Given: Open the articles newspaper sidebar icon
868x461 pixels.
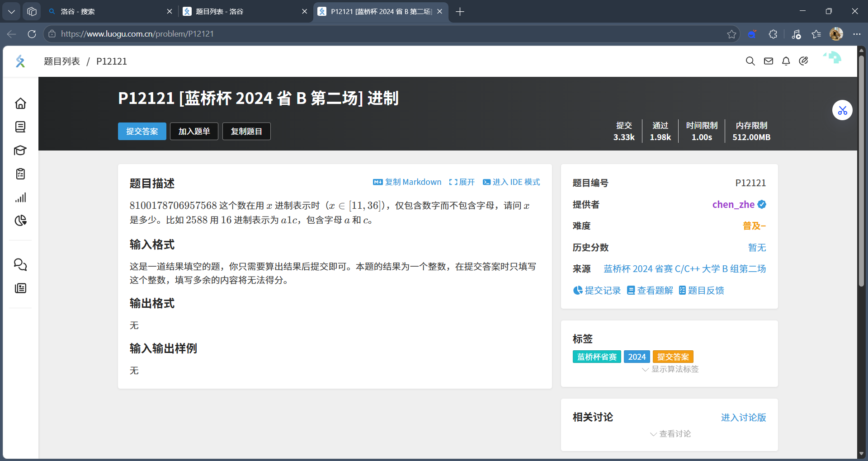Looking at the screenshot, I should (x=20, y=288).
